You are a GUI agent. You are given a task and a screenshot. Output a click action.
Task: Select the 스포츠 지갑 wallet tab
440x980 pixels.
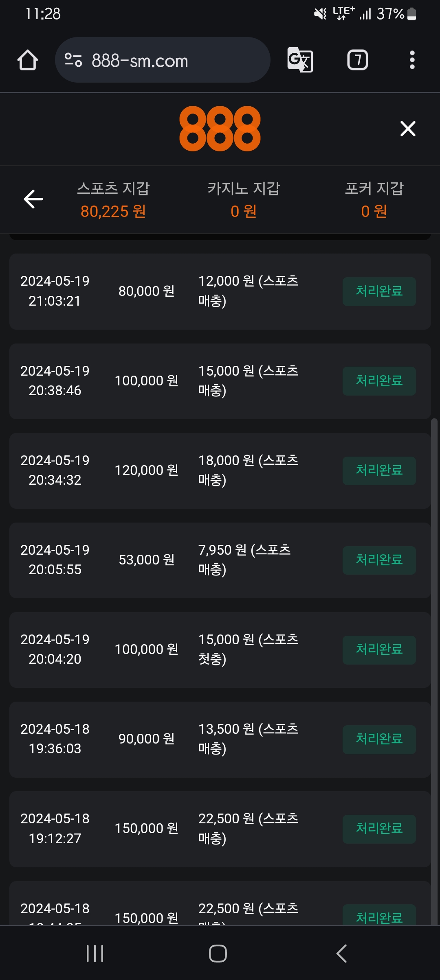point(113,199)
